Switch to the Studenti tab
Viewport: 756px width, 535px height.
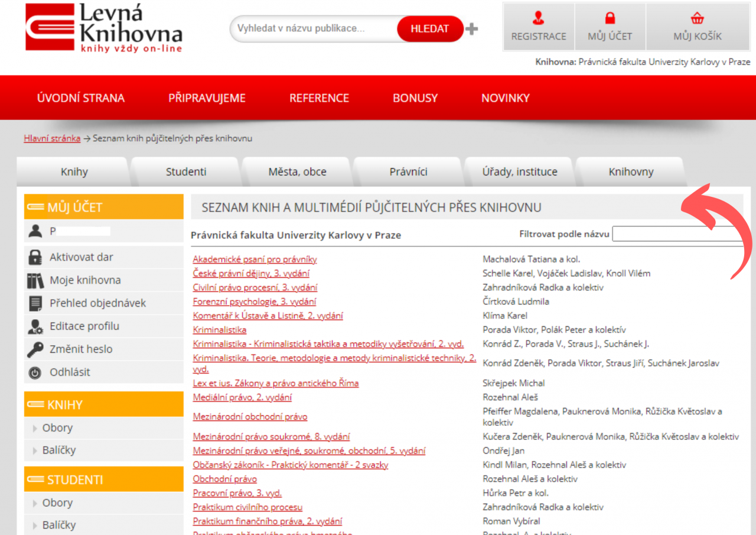point(186,172)
